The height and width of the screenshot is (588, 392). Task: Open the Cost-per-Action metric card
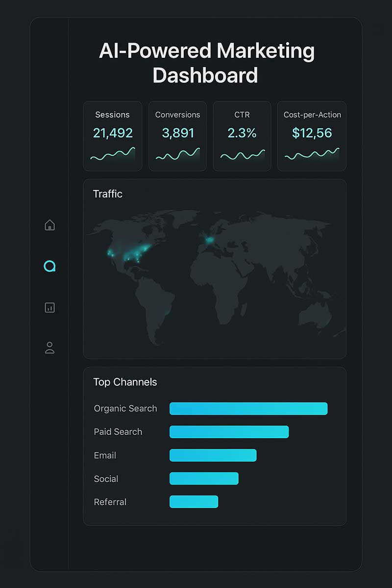pyautogui.click(x=312, y=136)
